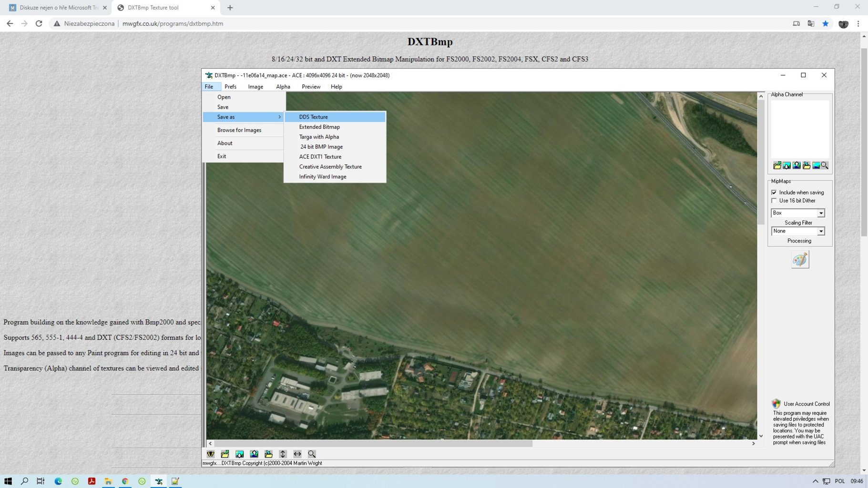The height and width of the screenshot is (488, 868).
Task: Open the Image menu
Action: 255,87
